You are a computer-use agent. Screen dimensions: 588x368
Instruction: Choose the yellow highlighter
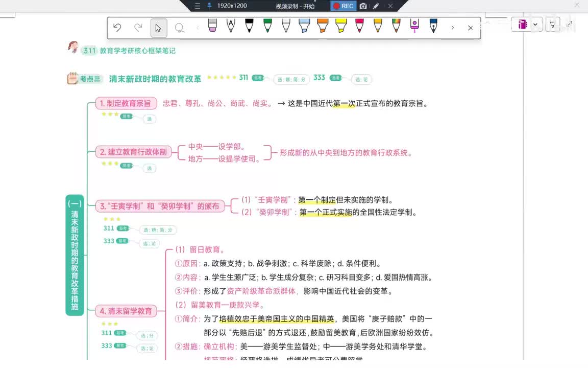[x=341, y=26]
